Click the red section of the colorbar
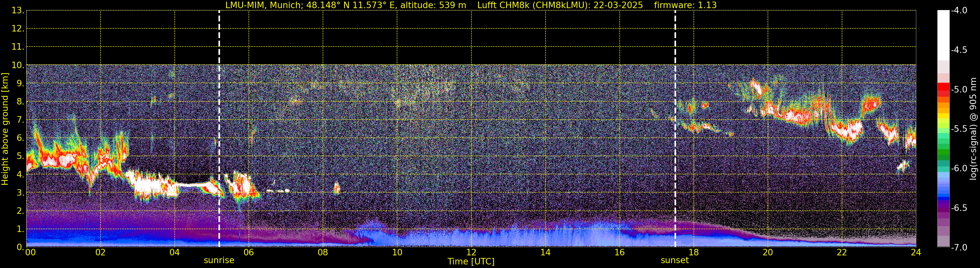This screenshot has height=268, width=980. pos(944,89)
